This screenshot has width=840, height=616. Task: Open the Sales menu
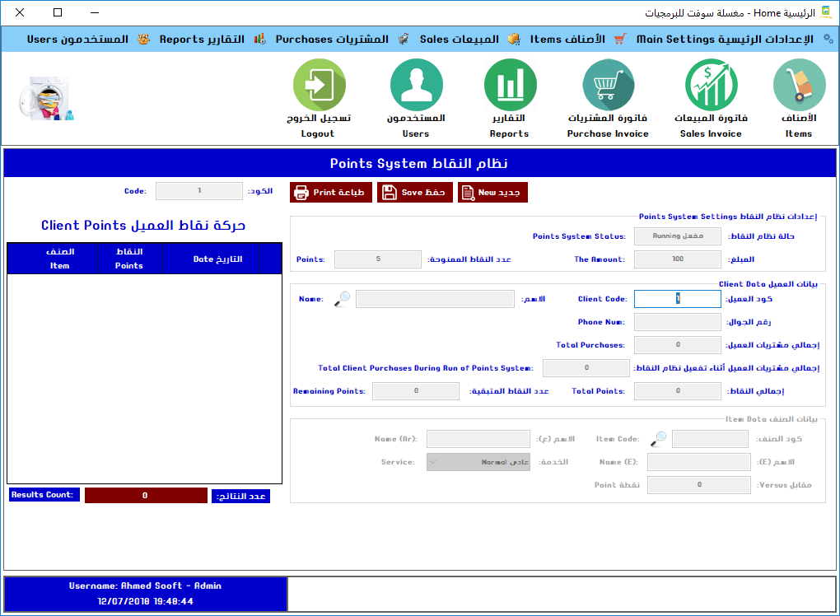[x=459, y=39]
